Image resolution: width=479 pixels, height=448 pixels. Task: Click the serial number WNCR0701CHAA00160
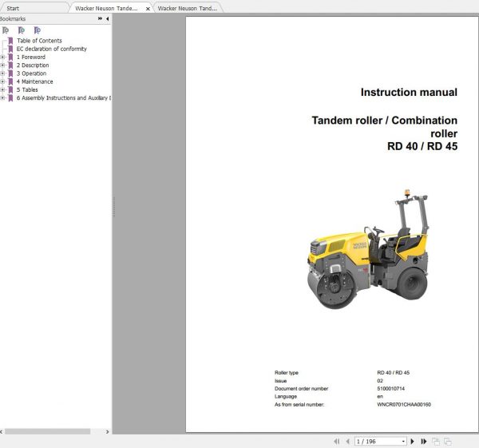click(404, 404)
